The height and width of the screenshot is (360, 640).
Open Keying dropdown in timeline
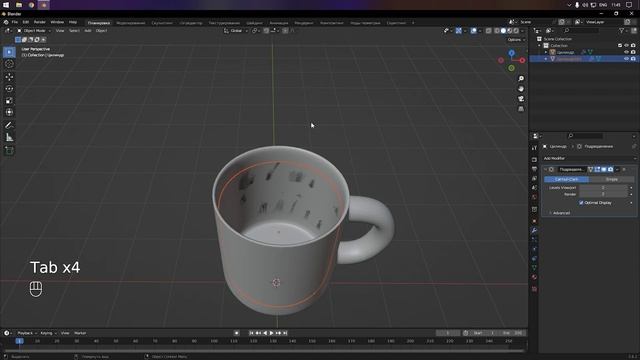[x=48, y=333]
